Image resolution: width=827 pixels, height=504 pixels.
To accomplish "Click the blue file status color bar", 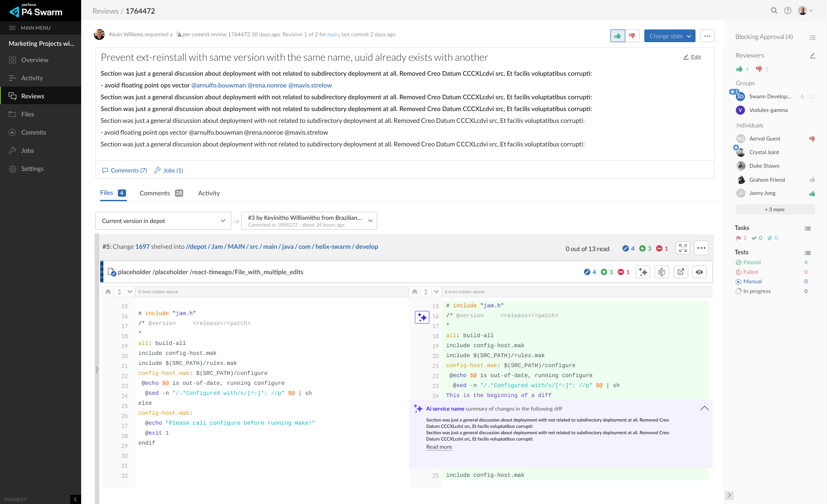I will tap(102, 272).
